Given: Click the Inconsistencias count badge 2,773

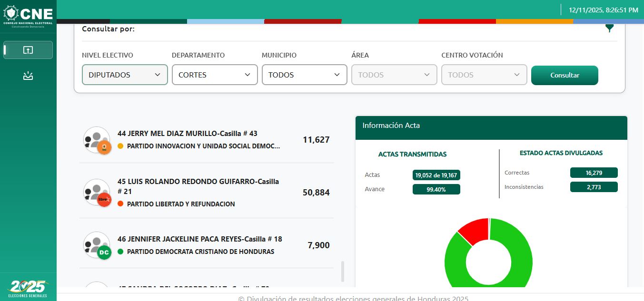Looking at the screenshot, I should tap(594, 187).
